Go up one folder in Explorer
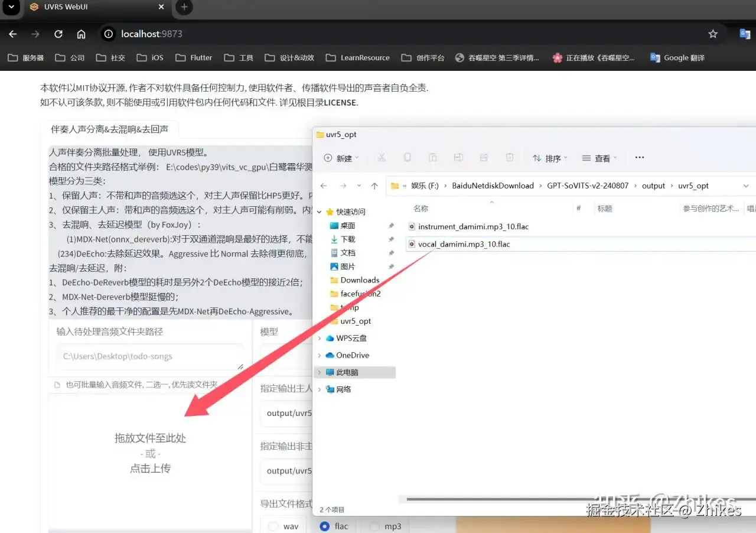The height and width of the screenshot is (533, 756). coord(374,186)
